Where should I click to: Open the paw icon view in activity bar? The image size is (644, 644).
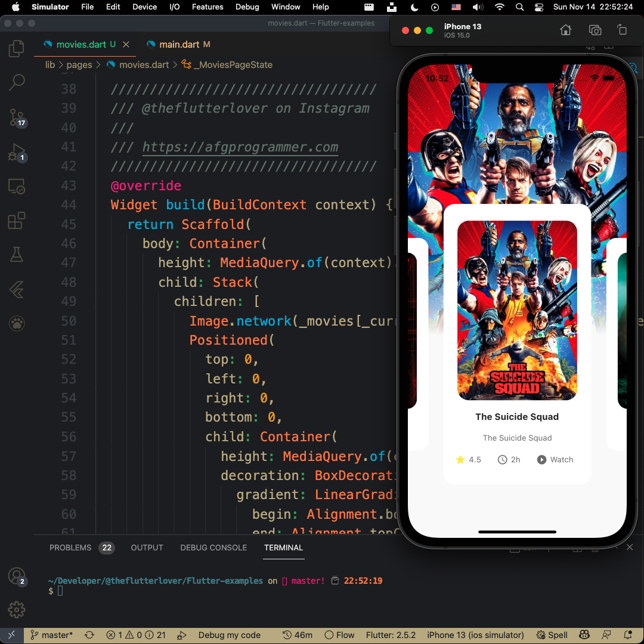[x=17, y=324]
